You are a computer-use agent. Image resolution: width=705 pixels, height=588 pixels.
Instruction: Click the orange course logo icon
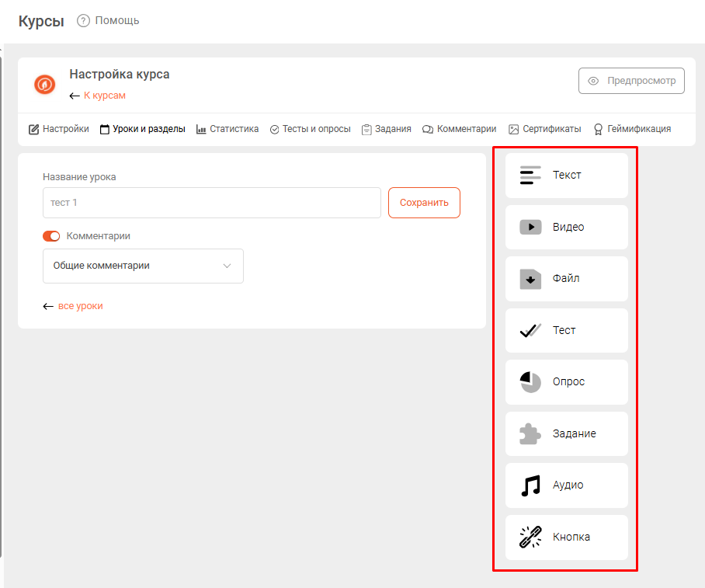click(45, 85)
